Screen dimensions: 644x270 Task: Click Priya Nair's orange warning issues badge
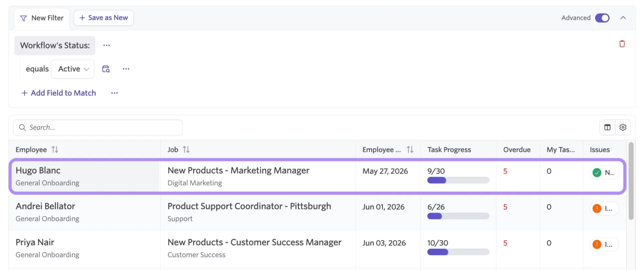pyautogui.click(x=604, y=245)
